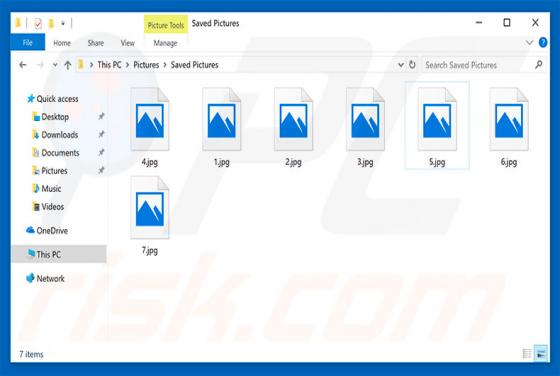This screenshot has width=560, height=376.
Task: Open the Manage Picture Tools tab
Action: (x=165, y=43)
